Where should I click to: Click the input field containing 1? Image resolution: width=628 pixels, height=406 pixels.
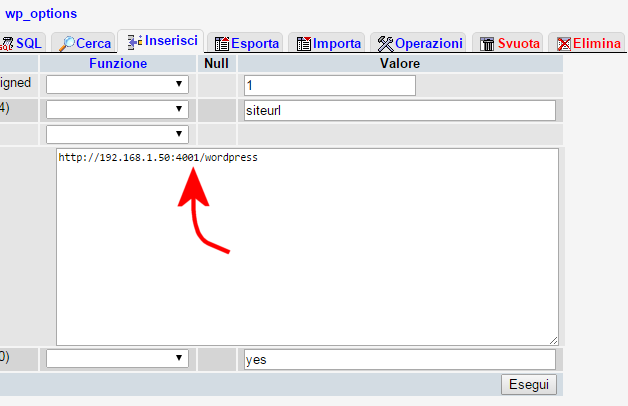330,85
